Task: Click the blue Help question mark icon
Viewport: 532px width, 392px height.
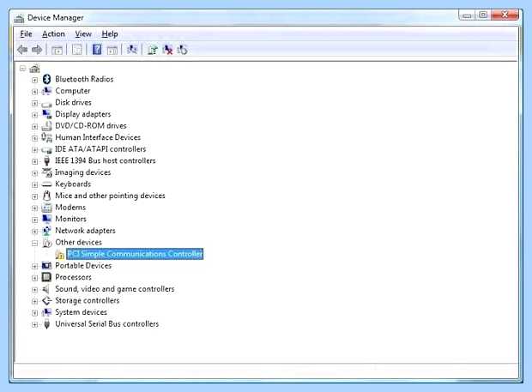Action: tap(97, 50)
